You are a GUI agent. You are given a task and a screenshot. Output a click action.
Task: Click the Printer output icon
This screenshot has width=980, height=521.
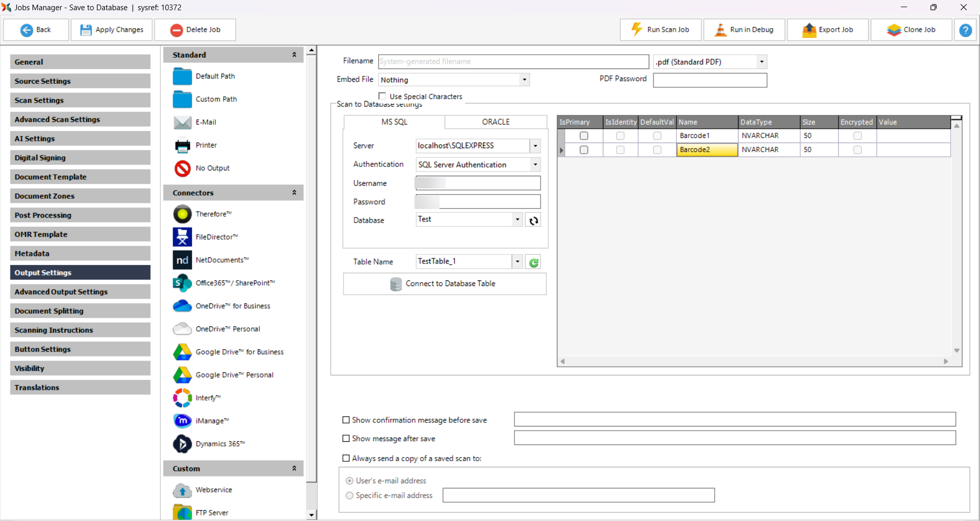click(182, 146)
